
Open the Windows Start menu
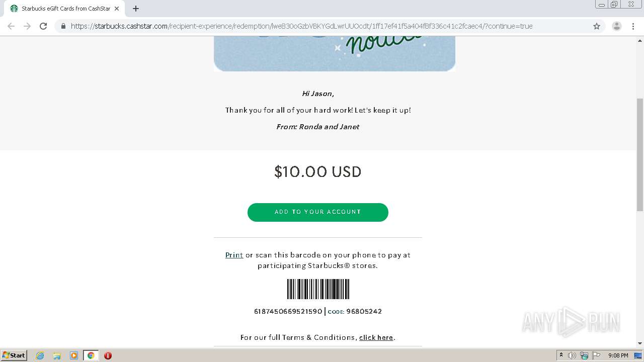14,355
